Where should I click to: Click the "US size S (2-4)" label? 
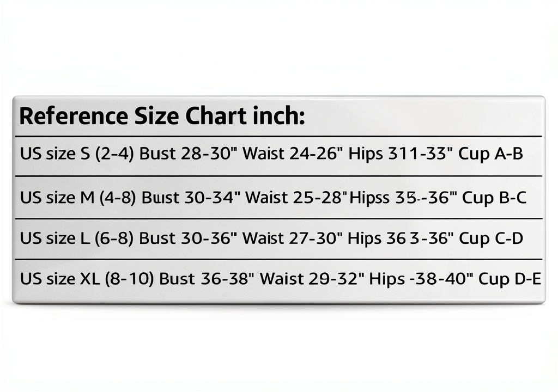point(77,154)
